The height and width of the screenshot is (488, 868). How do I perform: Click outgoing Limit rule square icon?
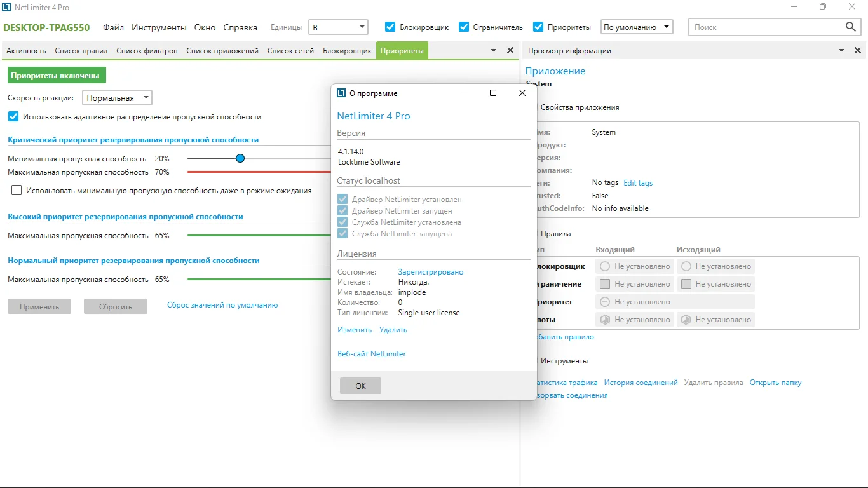pos(686,284)
